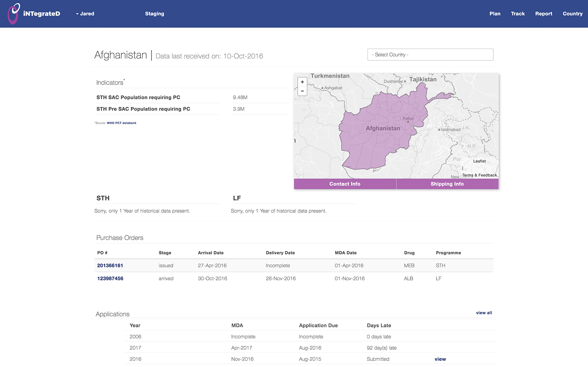The image size is (588, 367).
Task: Click the iNTegrateD logo
Action: point(34,13)
